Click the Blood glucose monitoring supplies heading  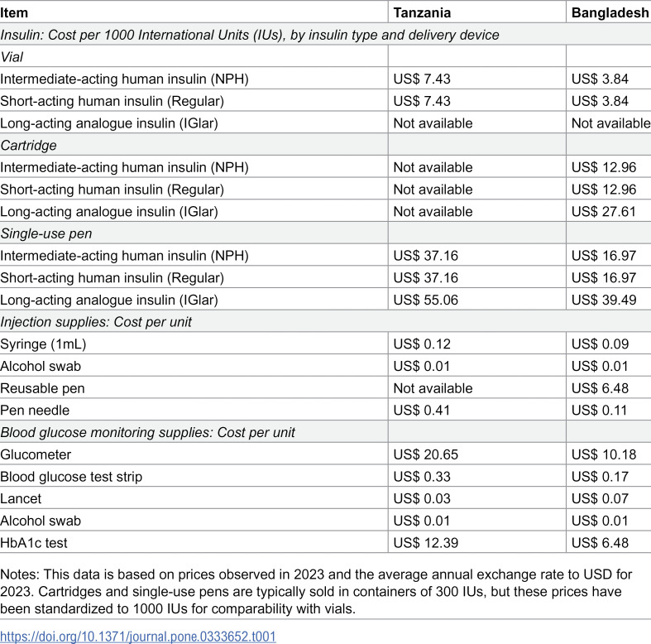click(147, 433)
